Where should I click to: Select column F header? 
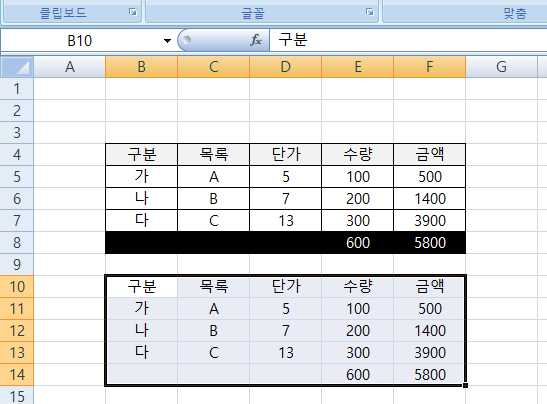tap(429, 67)
